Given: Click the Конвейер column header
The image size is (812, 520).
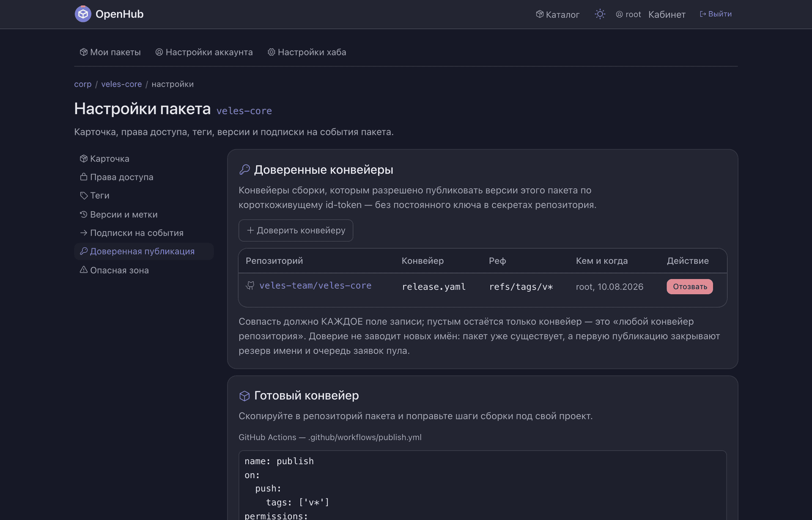Looking at the screenshot, I should (422, 261).
